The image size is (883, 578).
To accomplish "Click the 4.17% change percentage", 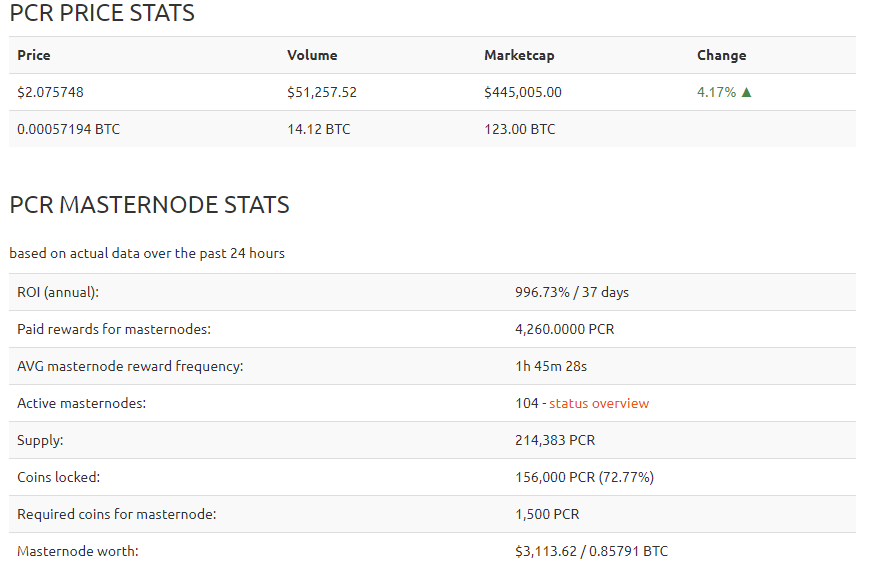I will pos(716,92).
